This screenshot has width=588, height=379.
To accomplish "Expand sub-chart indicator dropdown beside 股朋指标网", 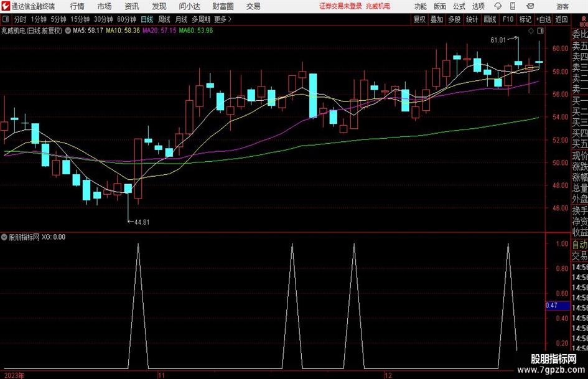I will (x=4, y=236).
